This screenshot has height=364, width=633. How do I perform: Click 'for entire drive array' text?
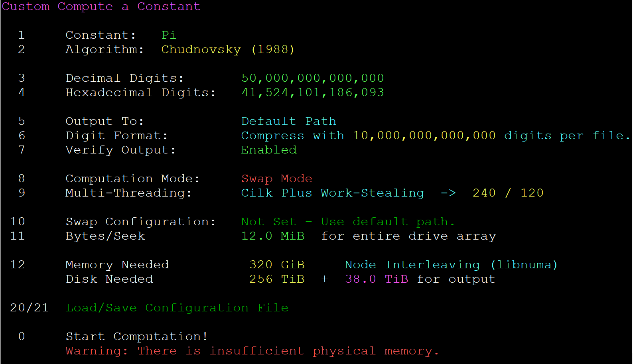[x=408, y=236]
